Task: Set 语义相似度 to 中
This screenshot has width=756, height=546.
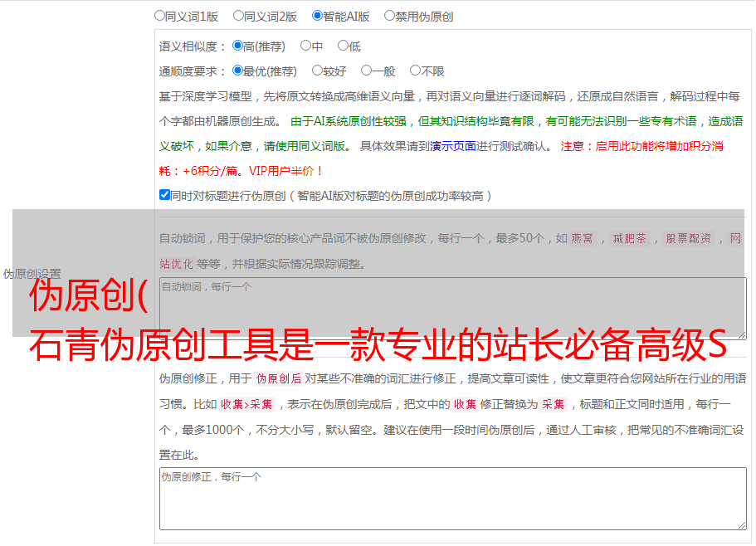Action: 305,46
